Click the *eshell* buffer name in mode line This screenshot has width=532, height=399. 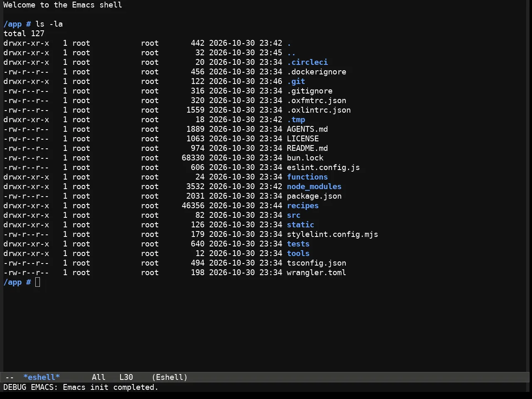pos(42,377)
